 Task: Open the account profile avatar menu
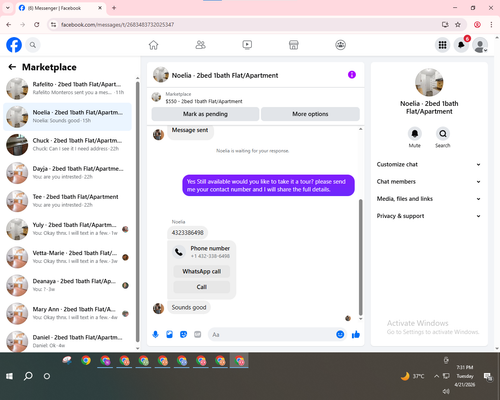tap(480, 45)
